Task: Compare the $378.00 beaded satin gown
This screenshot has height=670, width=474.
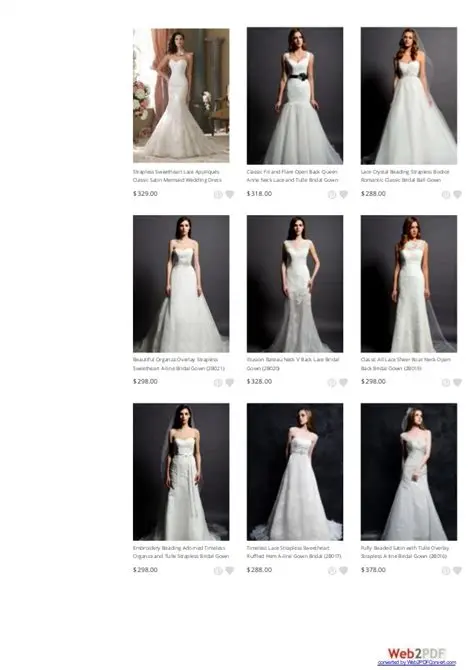Action: (446, 570)
